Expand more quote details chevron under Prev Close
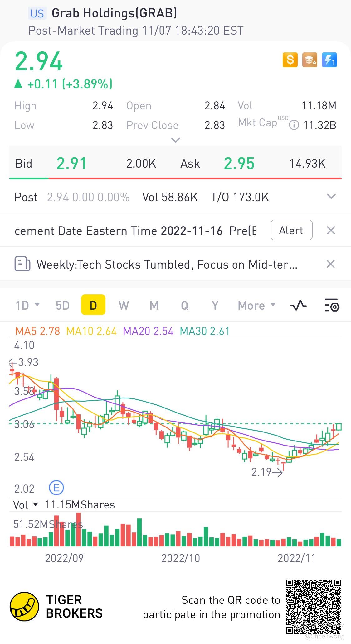351x644 pixels. point(176,140)
